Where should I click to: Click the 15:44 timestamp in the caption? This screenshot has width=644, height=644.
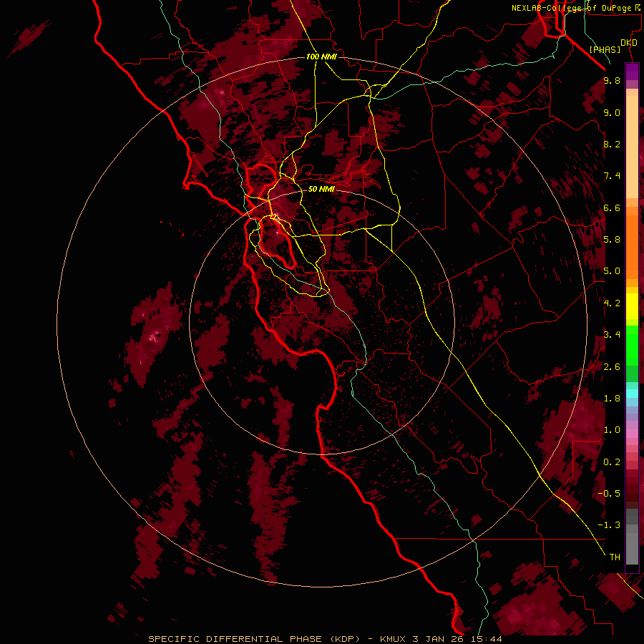[488, 639]
